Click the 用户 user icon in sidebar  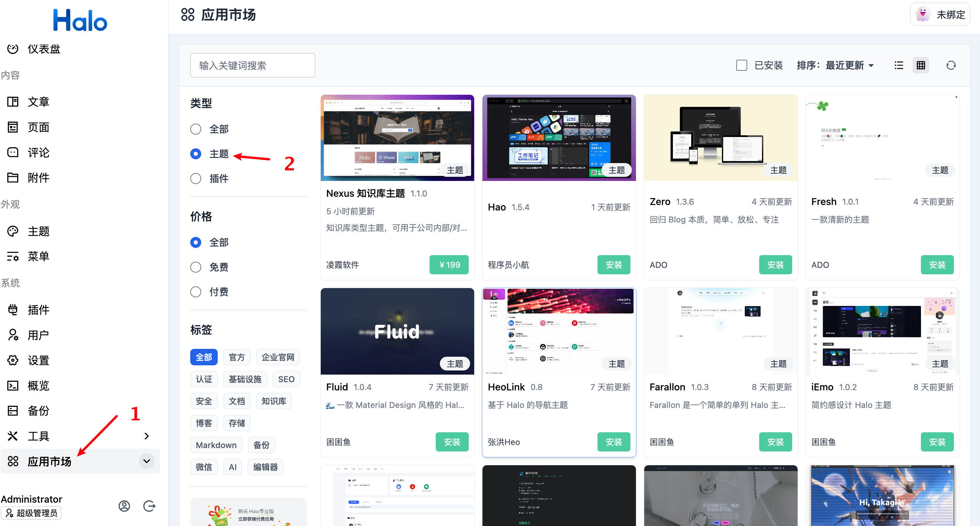click(x=13, y=335)
